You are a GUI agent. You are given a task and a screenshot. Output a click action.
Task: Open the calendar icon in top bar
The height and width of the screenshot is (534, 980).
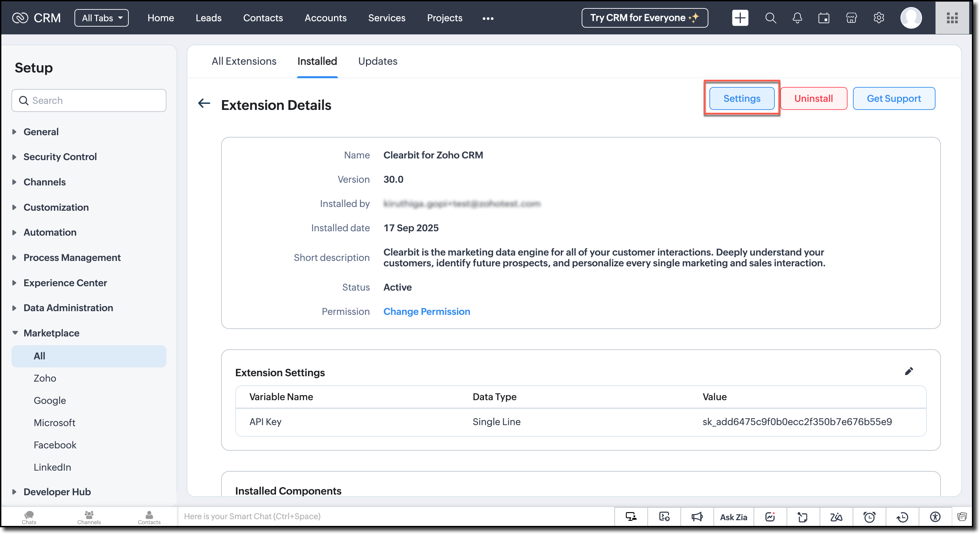tap(824, 18)
